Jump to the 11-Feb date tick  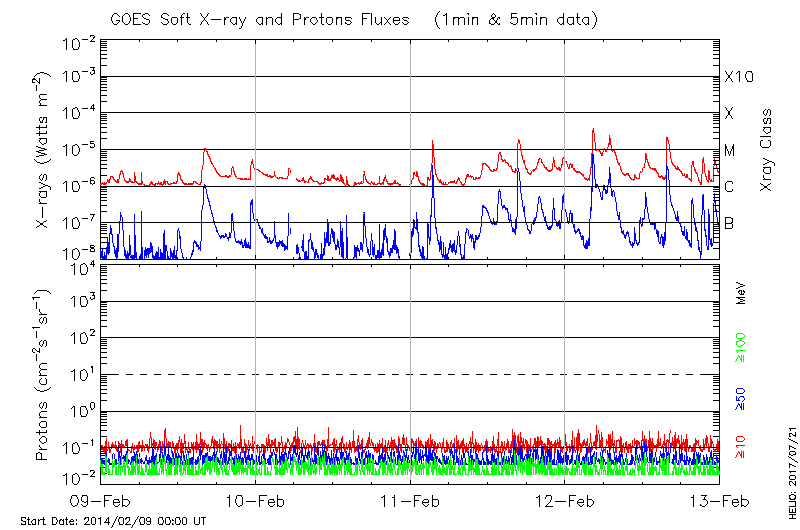410,500
